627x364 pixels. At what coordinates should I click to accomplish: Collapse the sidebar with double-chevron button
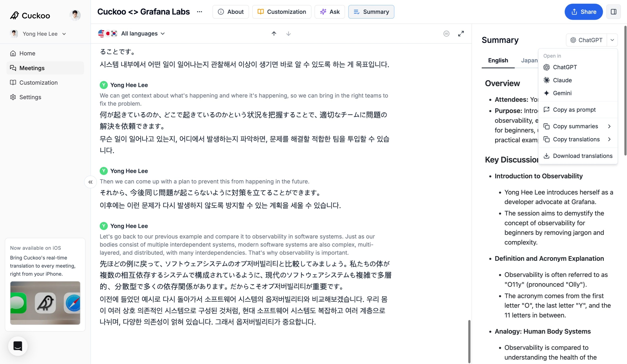[90, 182]
